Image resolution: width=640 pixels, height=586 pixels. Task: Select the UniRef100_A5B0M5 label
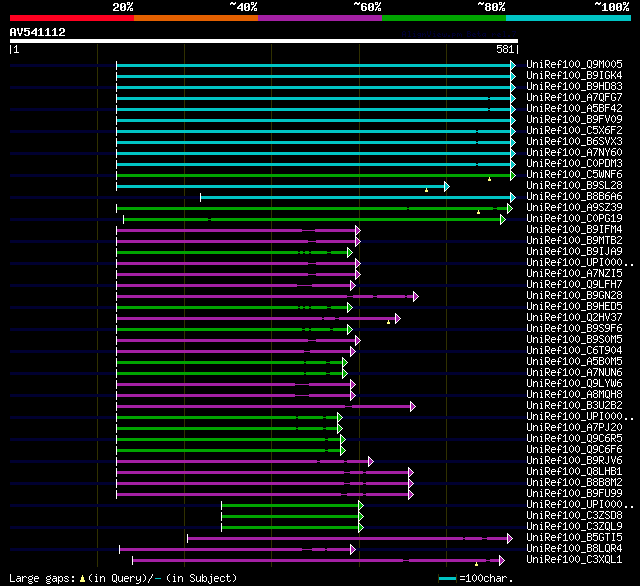(x=574, y=362)
